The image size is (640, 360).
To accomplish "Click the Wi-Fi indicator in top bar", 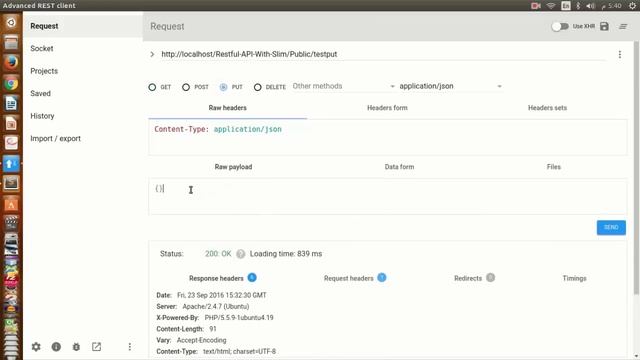I will (x=551, y=6).
